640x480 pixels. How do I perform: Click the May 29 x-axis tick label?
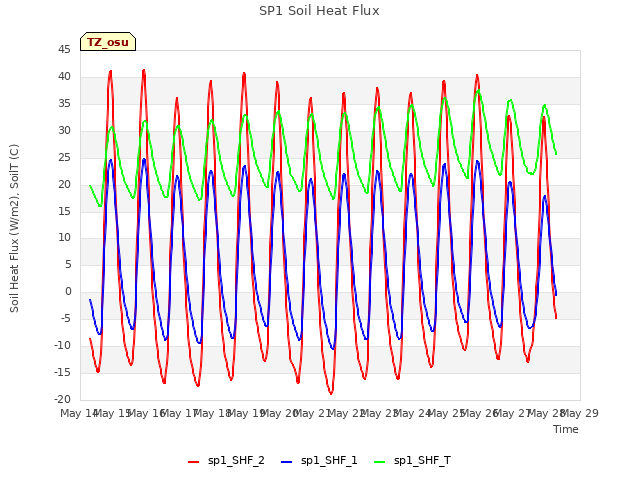[x=580, y=413]
